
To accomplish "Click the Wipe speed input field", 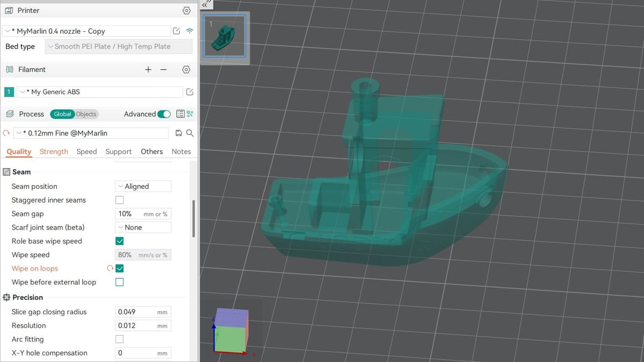I will (143, 255).
